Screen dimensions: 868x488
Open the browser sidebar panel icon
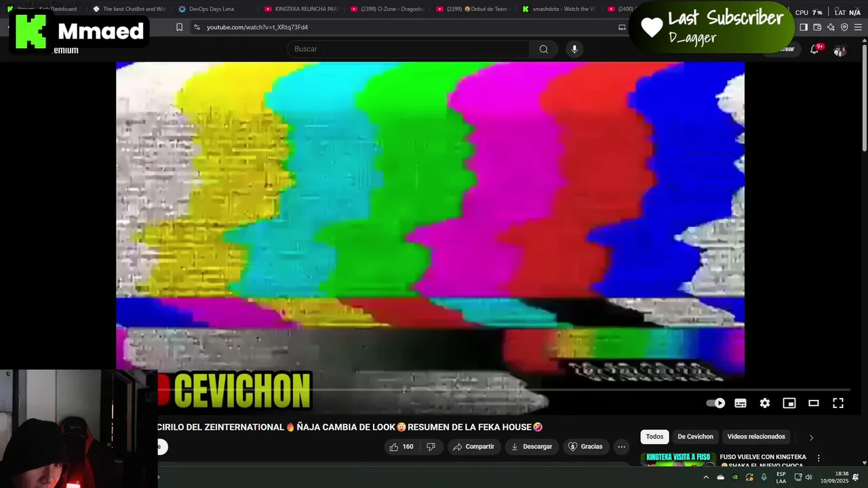tap(804, 27)
